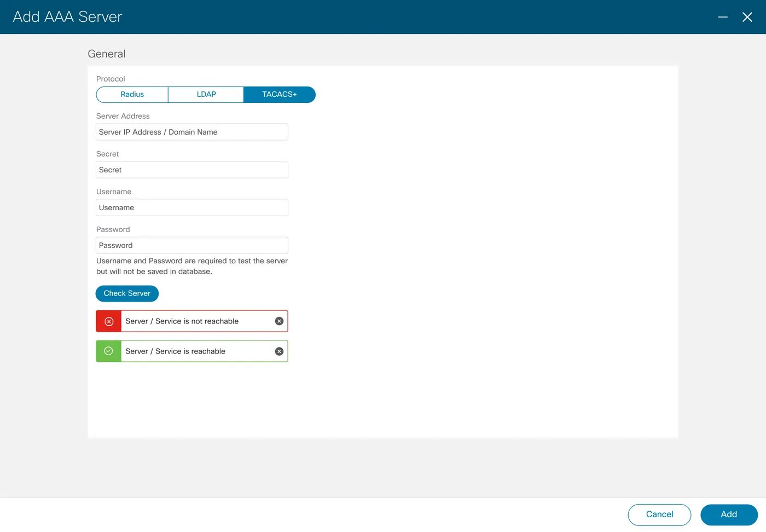Select the TACACS+ protocol

coord(280,95)
